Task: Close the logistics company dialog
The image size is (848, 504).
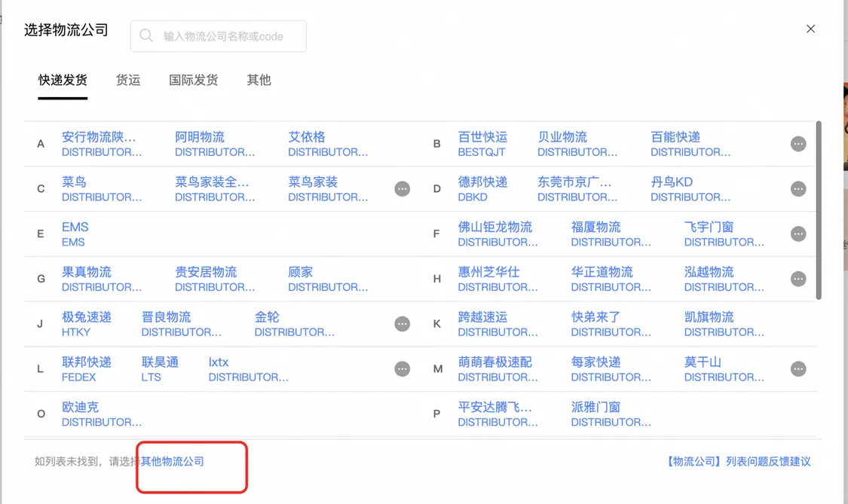Action: tap(811, 29)
